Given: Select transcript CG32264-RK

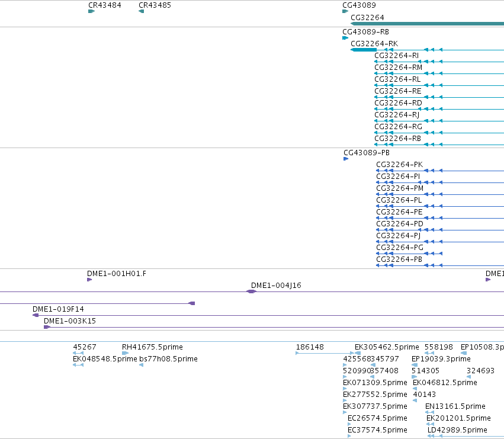Looking at the screenshot, I should pos(374,43).
